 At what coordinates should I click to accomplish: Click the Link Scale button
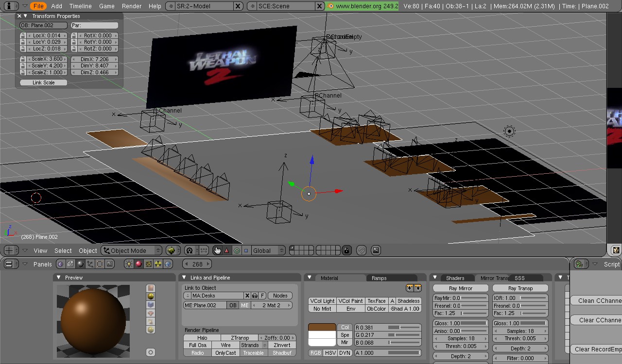[43, 83]
